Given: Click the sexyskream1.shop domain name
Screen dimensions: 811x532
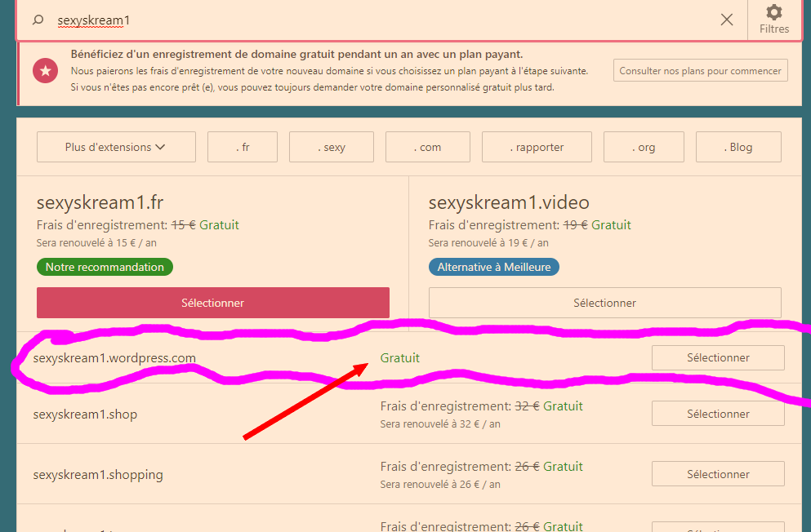Looking at the screenshot, I should coord(85,415).
